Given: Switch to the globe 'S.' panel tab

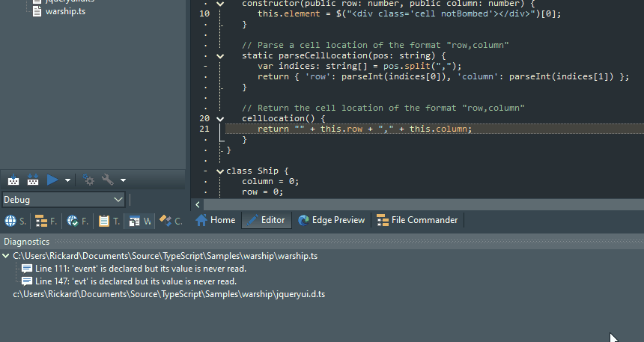Looking at the screenshot, I should (15, 221).
